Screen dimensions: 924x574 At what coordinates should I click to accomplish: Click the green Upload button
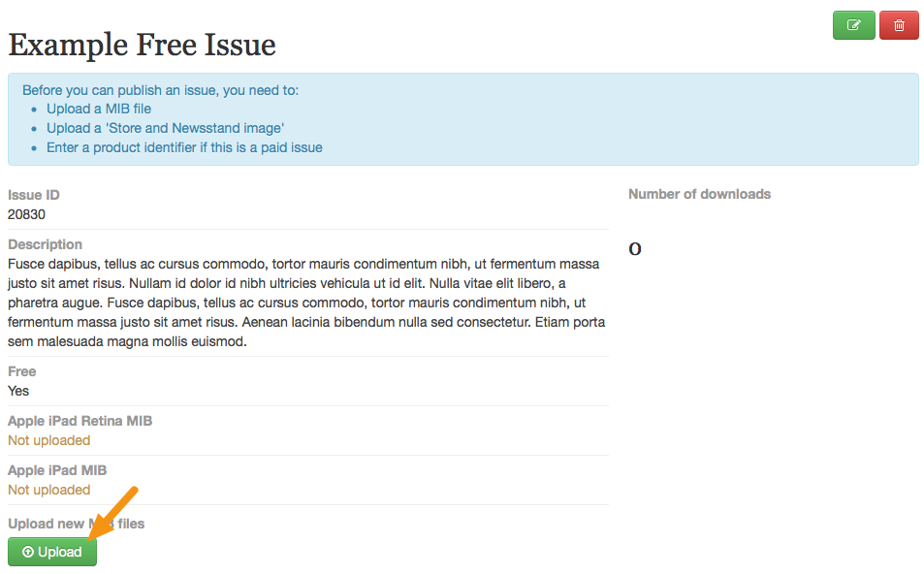(52, 552)
